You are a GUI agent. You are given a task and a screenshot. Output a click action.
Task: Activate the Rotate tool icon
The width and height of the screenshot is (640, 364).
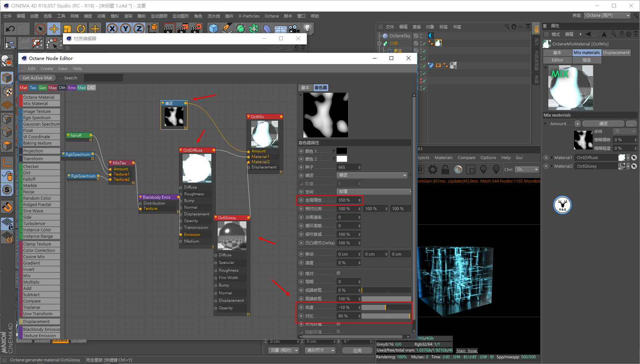[x=81, y=29]
